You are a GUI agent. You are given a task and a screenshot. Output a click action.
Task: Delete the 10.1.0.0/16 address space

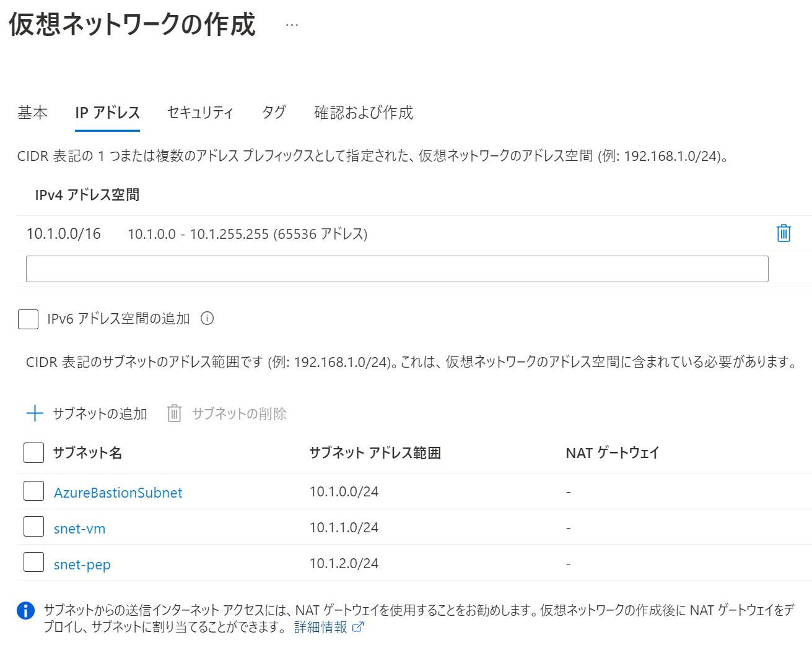783,233
